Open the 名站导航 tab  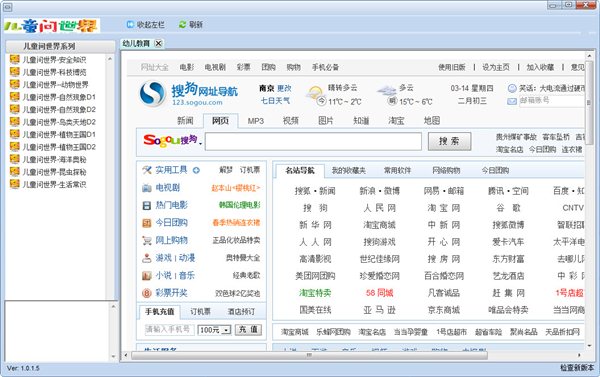pos(300,171)
